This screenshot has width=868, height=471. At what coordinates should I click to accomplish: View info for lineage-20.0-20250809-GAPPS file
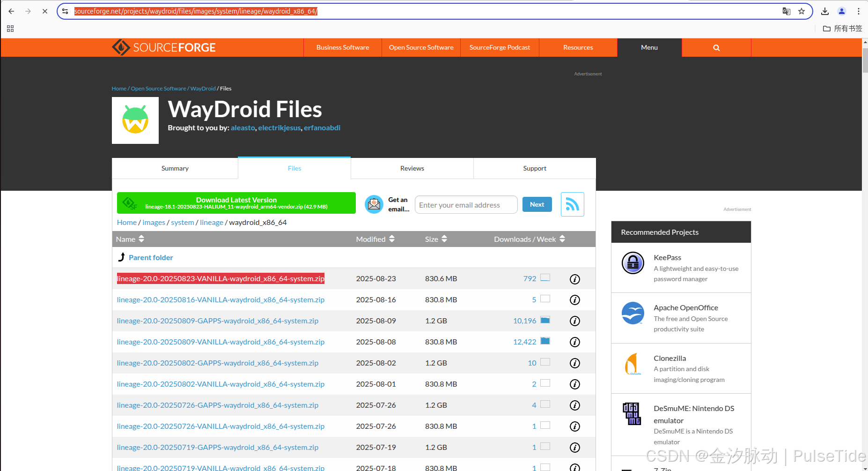[x=575, y=321]
